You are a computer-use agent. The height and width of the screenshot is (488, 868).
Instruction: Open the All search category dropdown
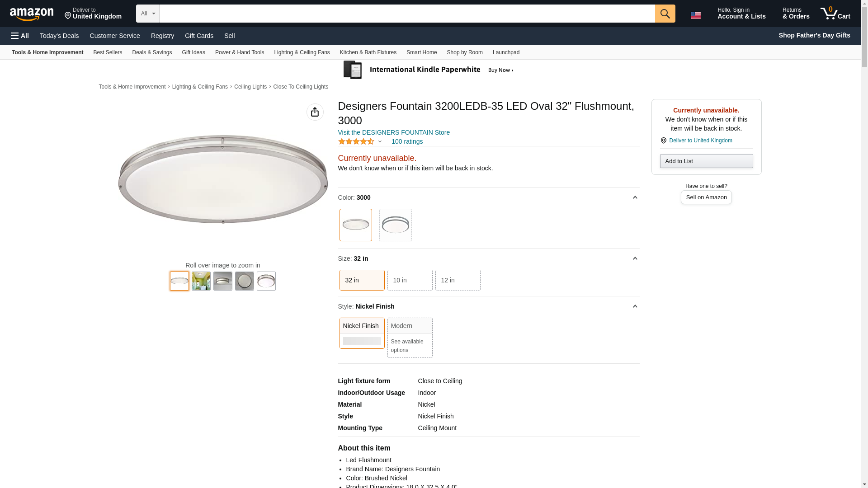pyautogui.click(x=147, y=14)
